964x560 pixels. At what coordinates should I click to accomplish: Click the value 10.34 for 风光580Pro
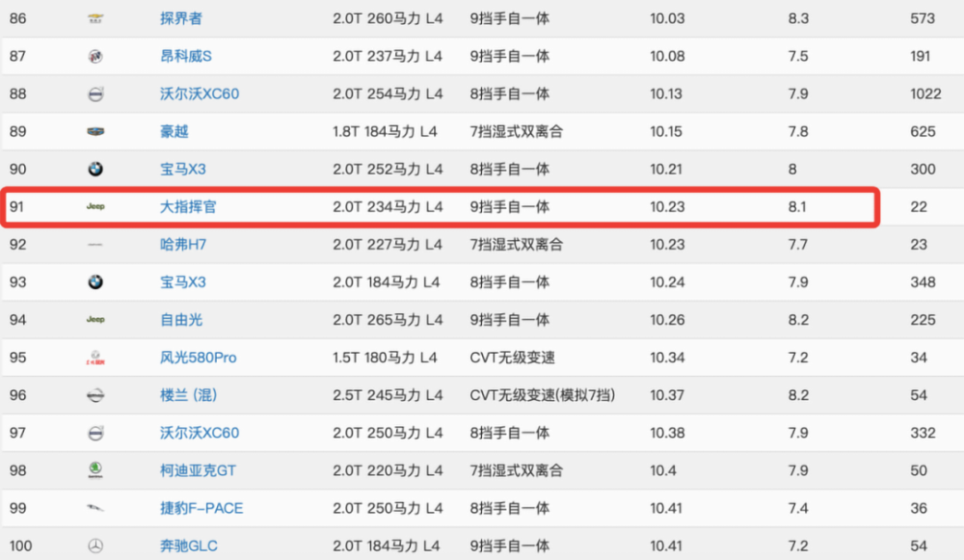point(667,358)
